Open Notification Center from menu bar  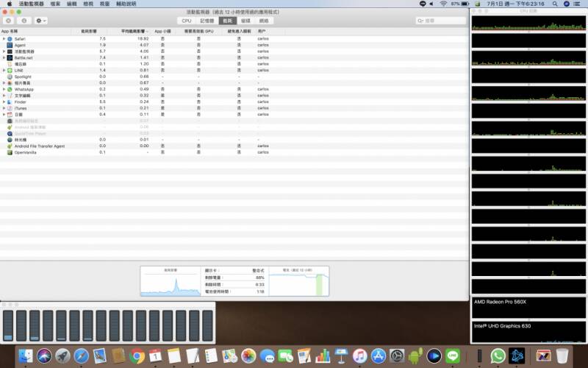pos(577,4)
